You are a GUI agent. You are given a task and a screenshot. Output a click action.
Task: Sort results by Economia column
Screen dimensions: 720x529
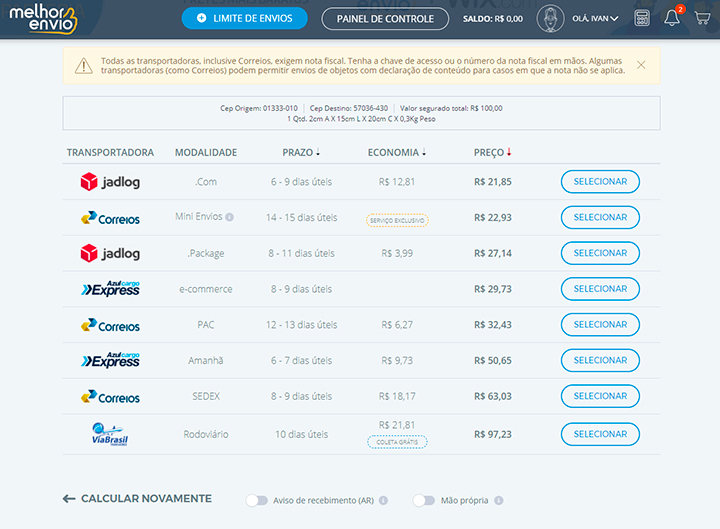coord(396,153)
